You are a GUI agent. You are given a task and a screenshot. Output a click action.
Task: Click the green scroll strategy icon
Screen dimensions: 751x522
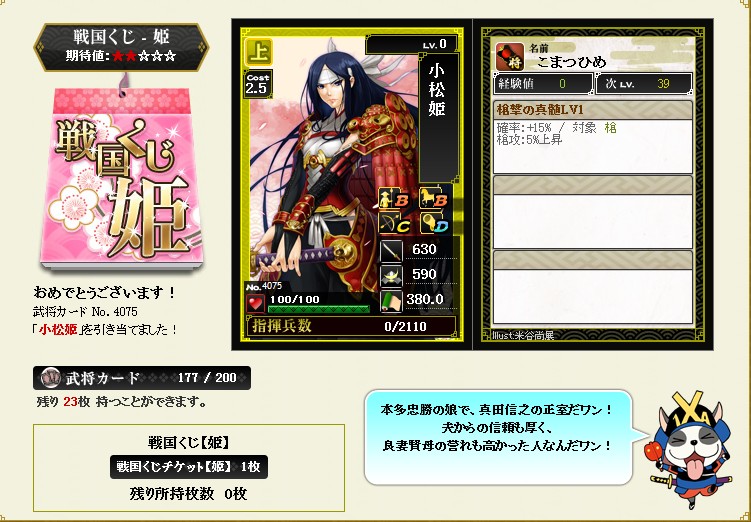391,301
